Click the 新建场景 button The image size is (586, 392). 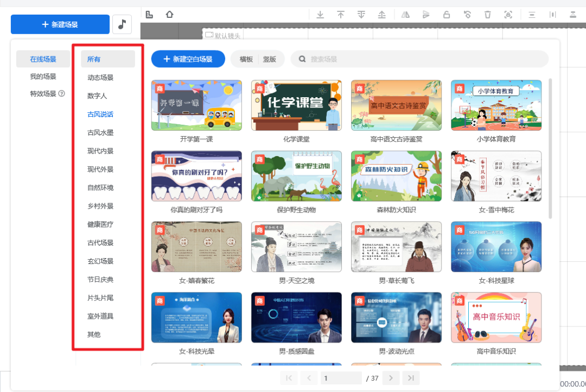(60, 24)
